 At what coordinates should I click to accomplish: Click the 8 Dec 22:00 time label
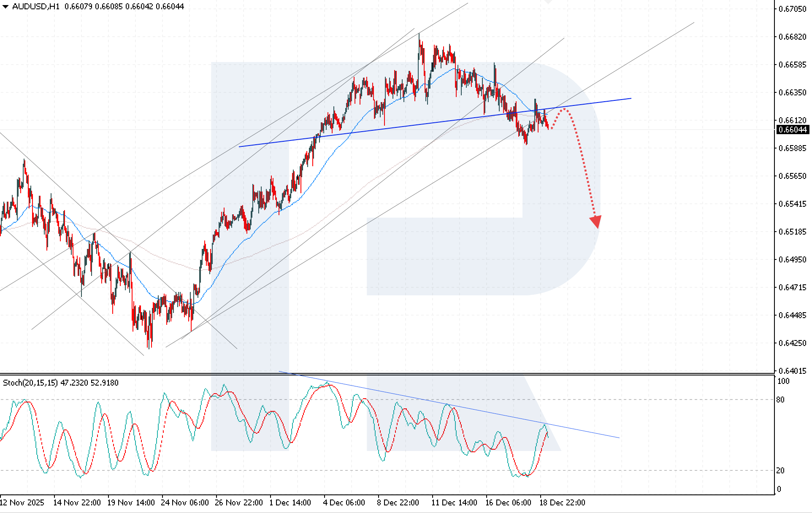[398, 502]
